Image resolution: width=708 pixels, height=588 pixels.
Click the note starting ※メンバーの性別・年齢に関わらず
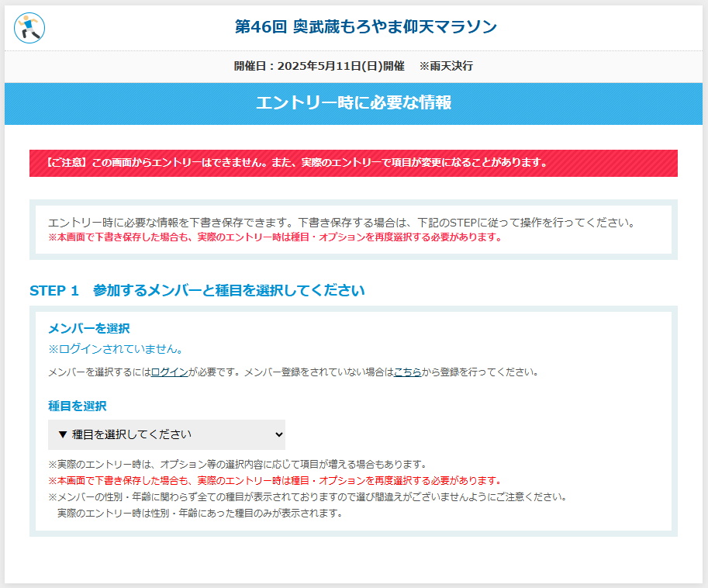[x=308, y=496]
